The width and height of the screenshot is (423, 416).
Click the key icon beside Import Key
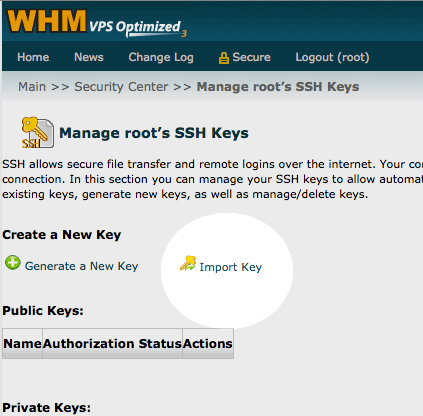(188, 263)
